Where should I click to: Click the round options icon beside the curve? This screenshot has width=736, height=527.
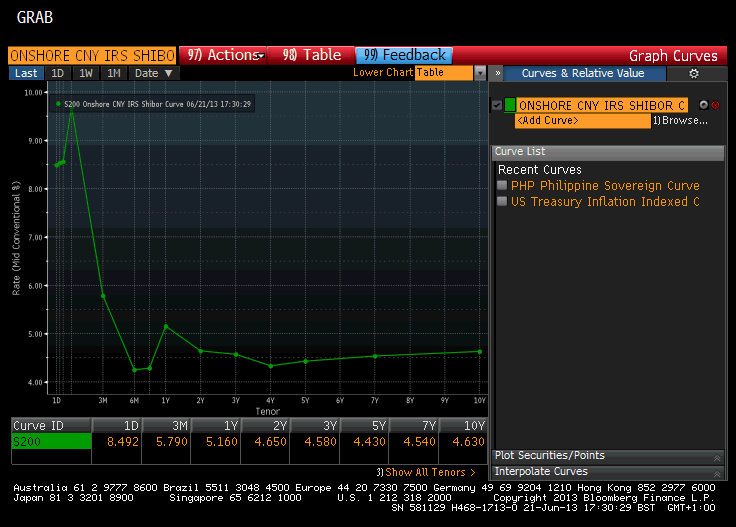point(703,105)
